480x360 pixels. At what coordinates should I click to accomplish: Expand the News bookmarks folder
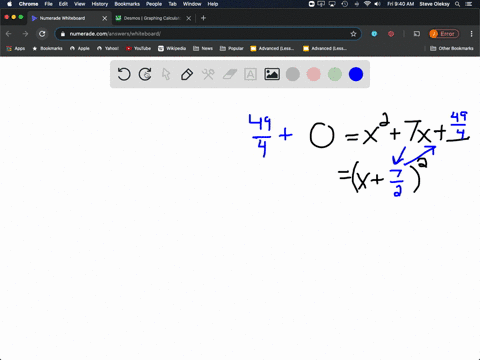(x=203, y=48)
